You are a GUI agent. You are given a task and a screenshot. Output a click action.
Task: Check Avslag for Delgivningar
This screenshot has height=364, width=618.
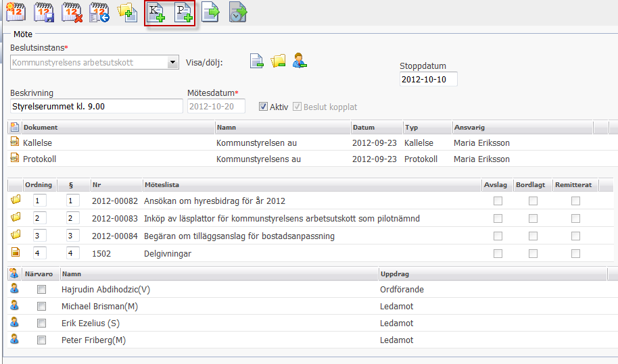click(498, 253)
